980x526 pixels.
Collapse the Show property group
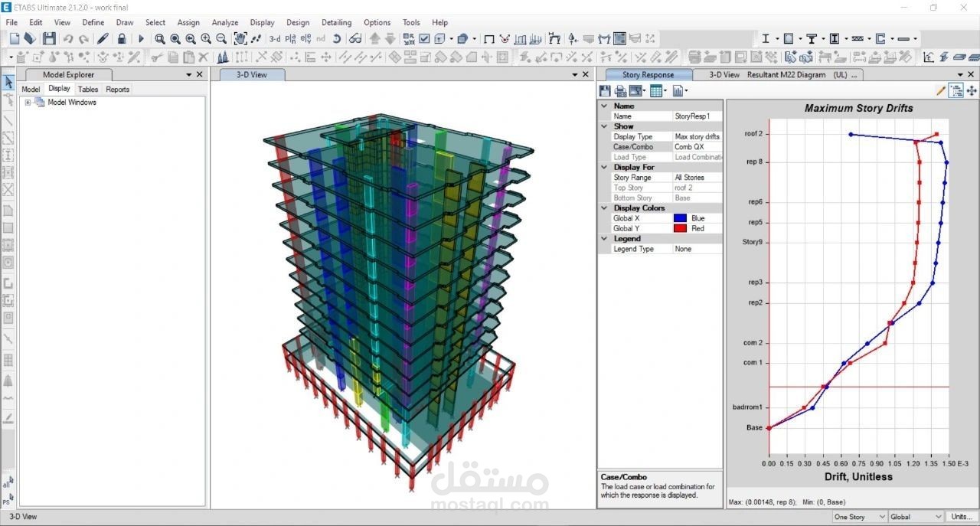[604, 126]
